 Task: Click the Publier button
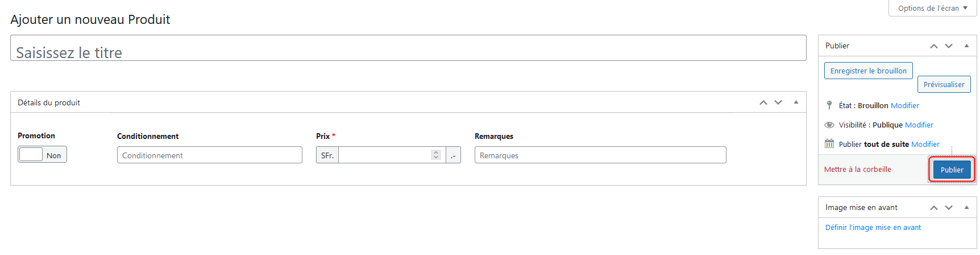tap(952, 170)
